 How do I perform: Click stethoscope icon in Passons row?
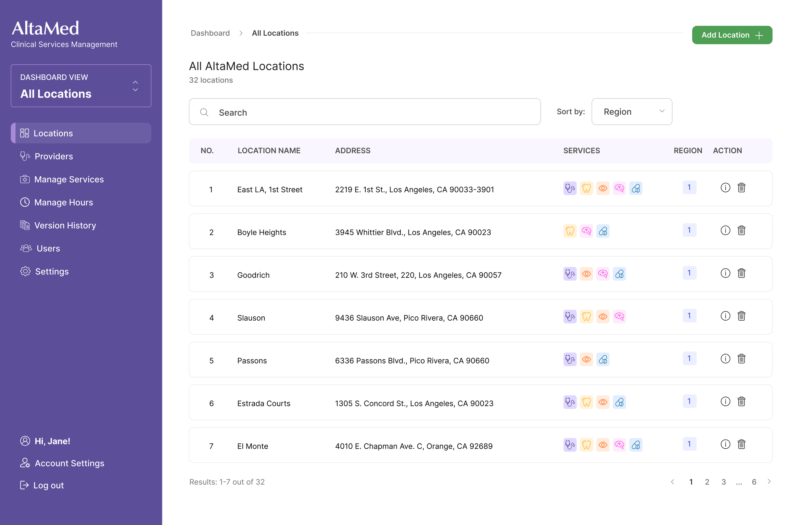tap(570, 359)
